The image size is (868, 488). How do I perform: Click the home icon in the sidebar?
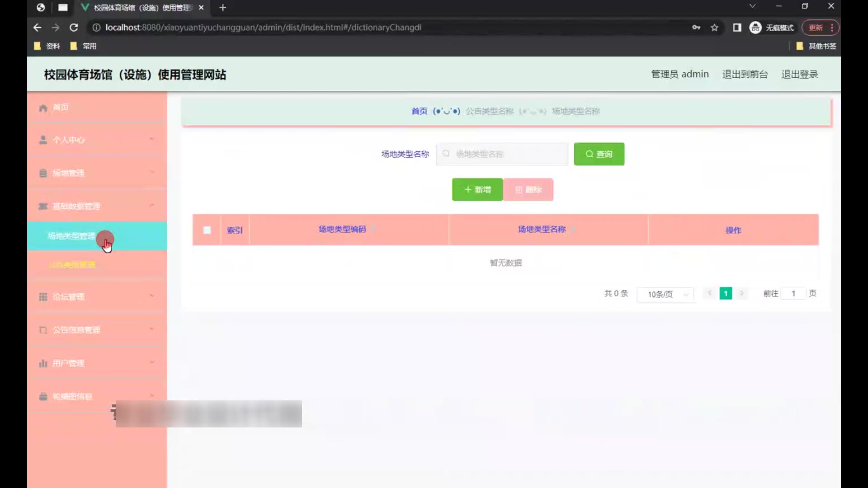(x=43, y=108)
